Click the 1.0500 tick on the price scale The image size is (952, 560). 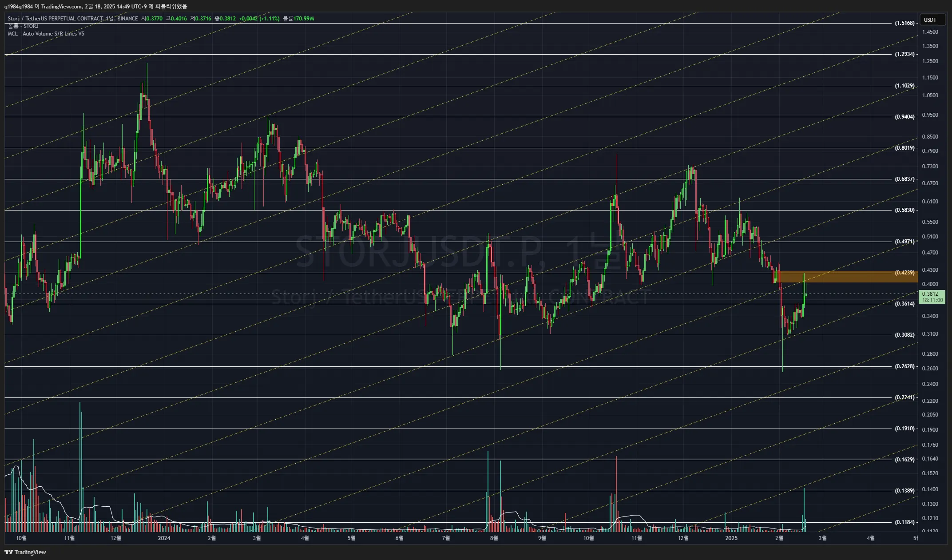(x=930, y=95)
